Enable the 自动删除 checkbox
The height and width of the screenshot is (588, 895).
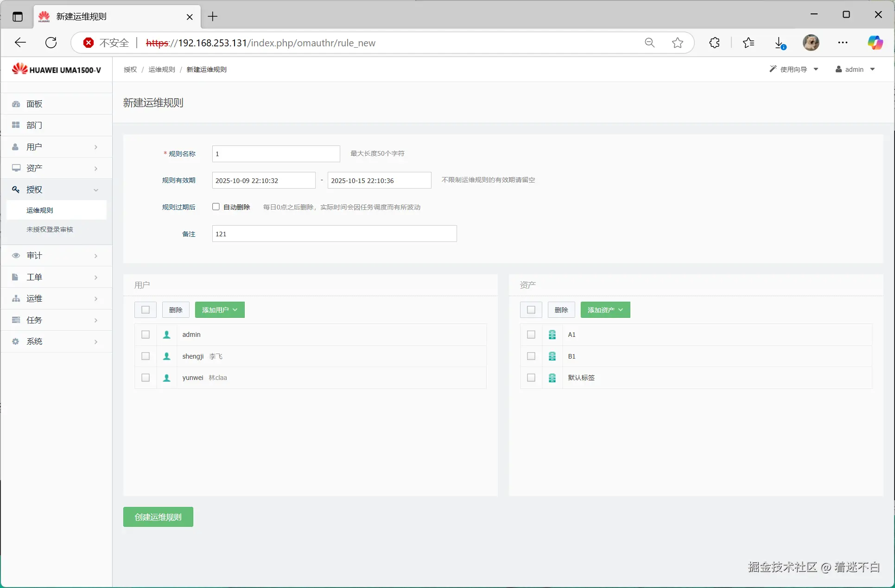216,207
